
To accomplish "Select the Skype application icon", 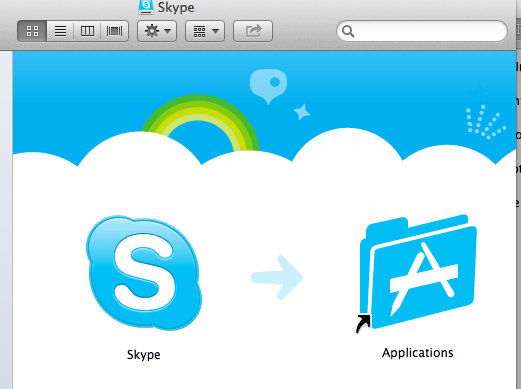I will 144,273.
